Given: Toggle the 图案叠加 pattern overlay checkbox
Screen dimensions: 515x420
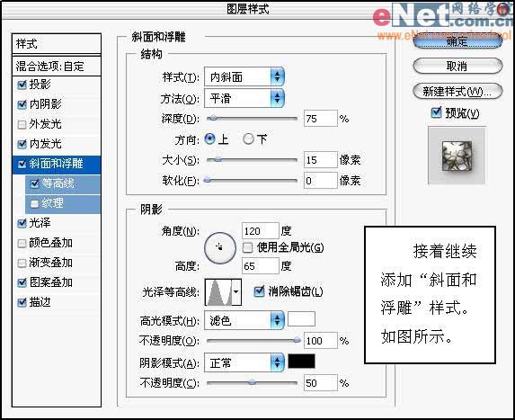Looking at the screenshot, I should tap(22, 282).
